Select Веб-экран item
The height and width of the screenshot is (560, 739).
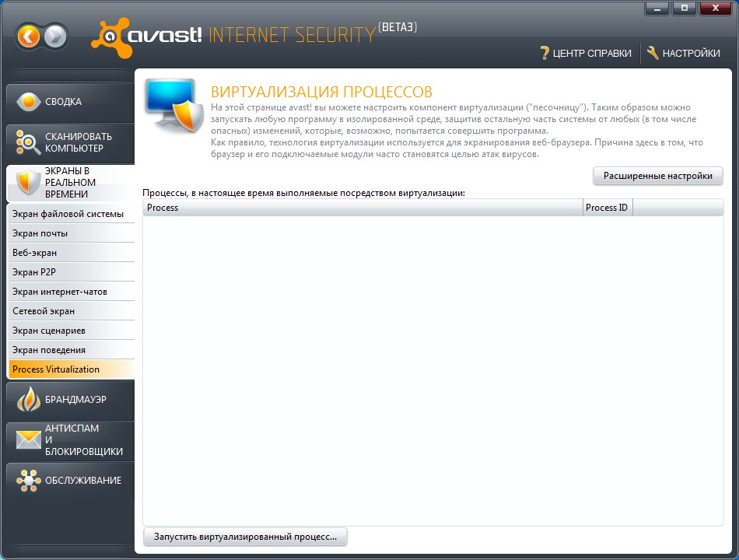72,253
